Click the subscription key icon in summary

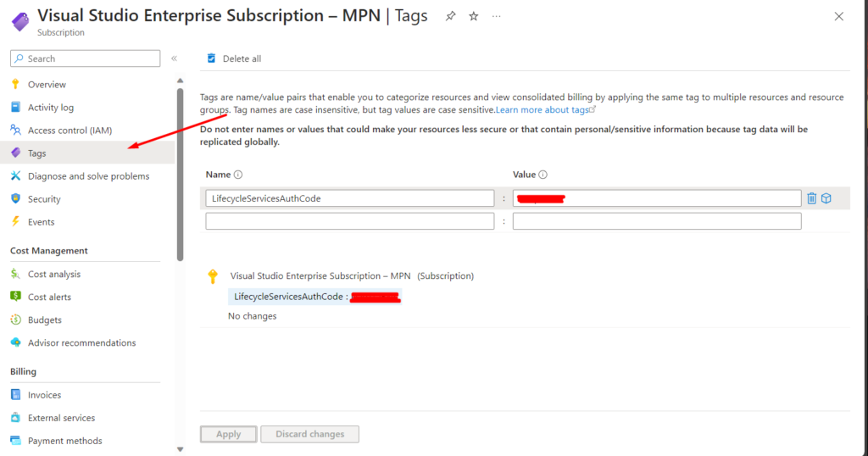(x=213, y=276)
